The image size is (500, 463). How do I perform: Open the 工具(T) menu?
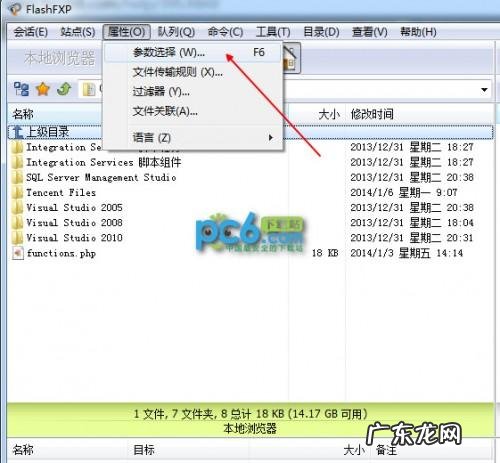click(273, 32)
